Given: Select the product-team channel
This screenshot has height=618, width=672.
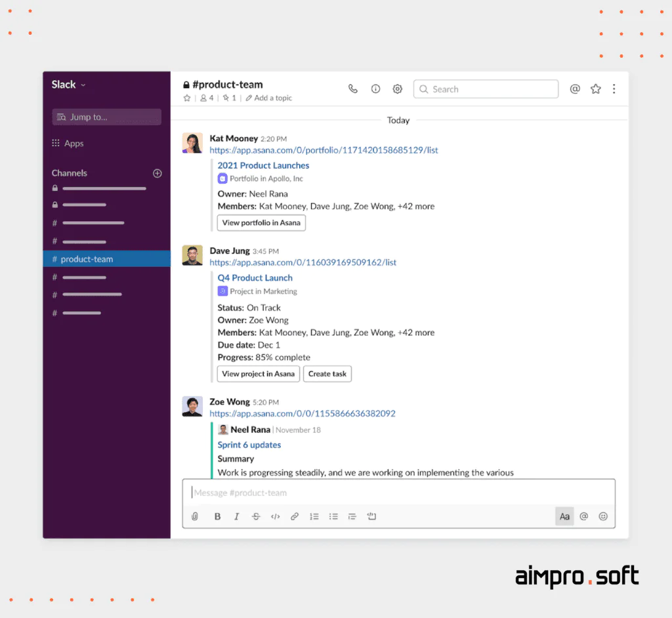Looking at the screenshot, I should point(107,259).
